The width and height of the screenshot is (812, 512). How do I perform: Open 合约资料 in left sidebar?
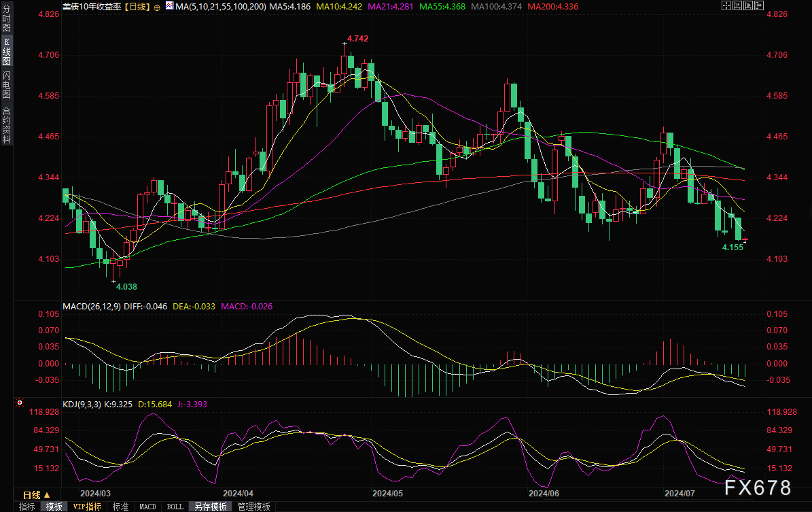point(6,125)
